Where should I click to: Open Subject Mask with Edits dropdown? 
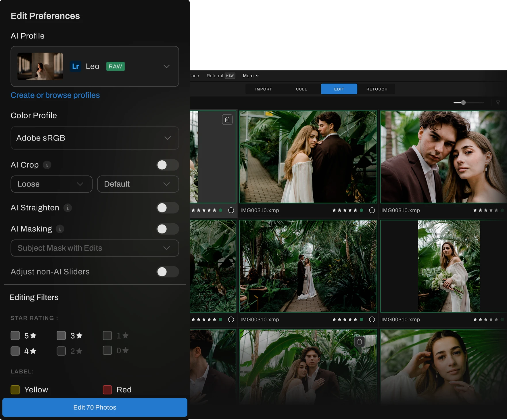click(x=95, y=248)
